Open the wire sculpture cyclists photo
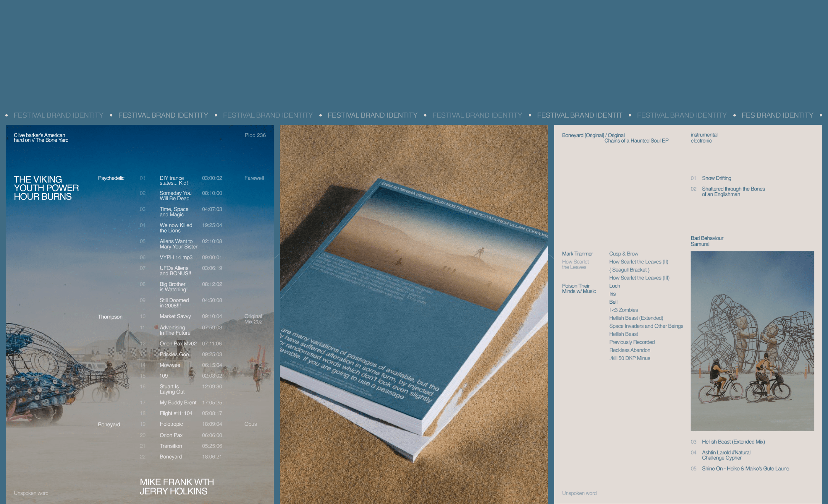The width and height of the screenshot is (828, 504). 752,341
